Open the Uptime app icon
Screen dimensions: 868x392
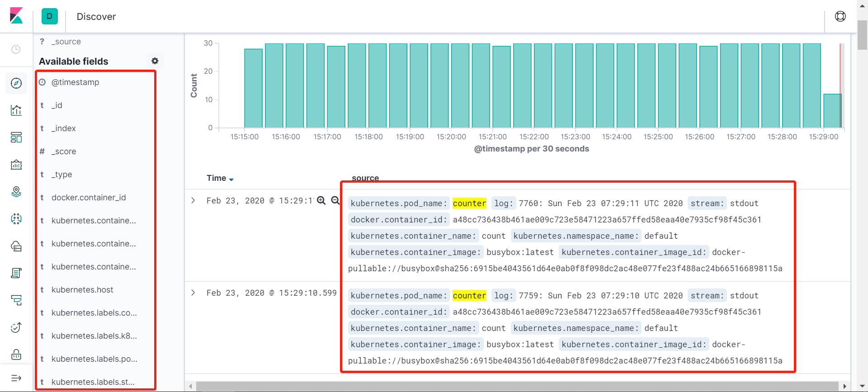(x=16, y=327)
